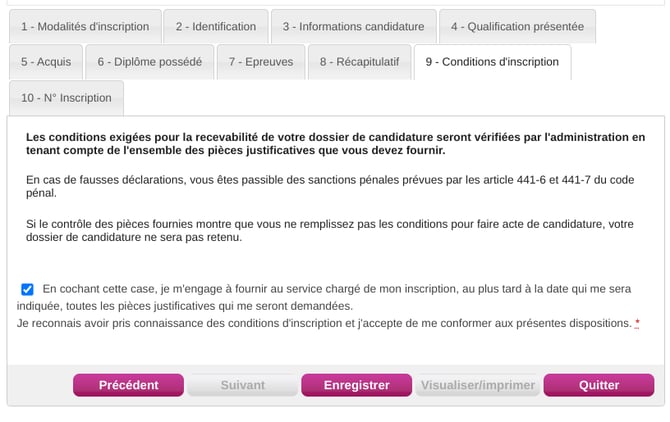Select the 9 - Conditions d'inscription tab
Viewport: 670px width, 422px height.
(x=492, y=62)
